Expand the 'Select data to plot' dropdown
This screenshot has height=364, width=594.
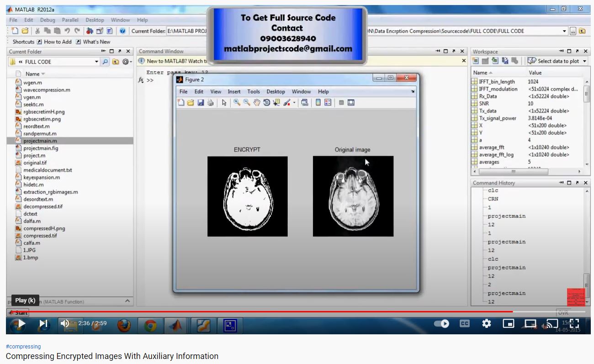584,61
